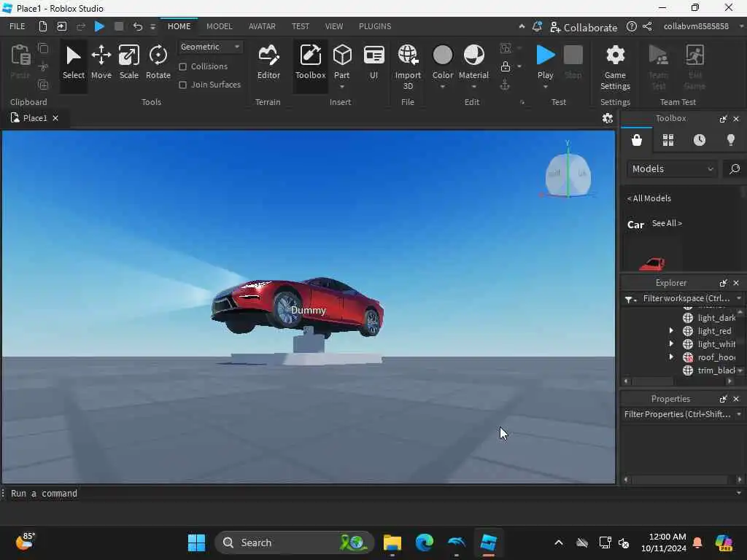Click the Run a command bar

tap(371, 494)
